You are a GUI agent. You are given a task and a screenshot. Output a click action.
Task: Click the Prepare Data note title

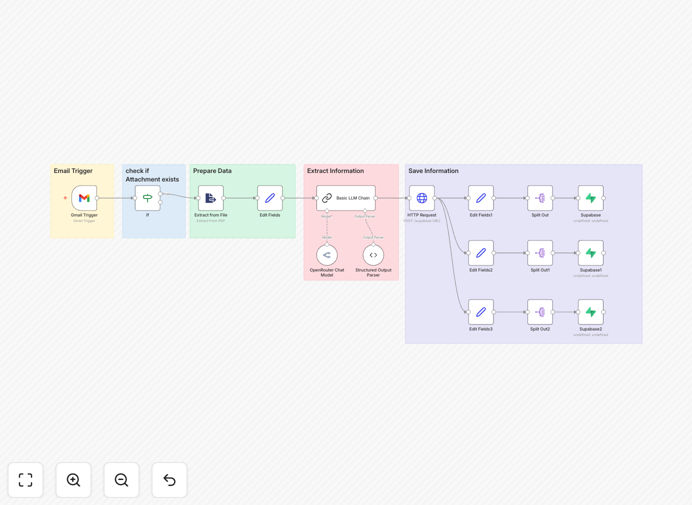212,171
